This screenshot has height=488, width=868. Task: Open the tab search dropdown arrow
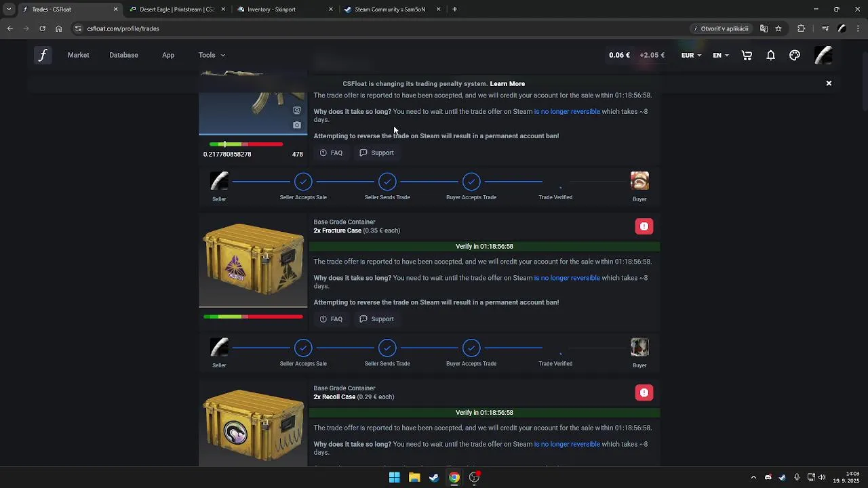point(9,9)
